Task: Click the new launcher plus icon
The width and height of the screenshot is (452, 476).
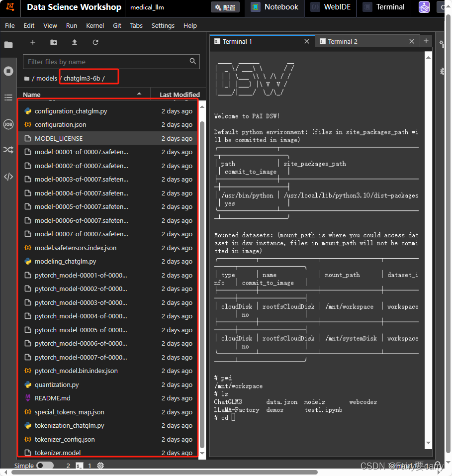Action: [x=33, y=42]
